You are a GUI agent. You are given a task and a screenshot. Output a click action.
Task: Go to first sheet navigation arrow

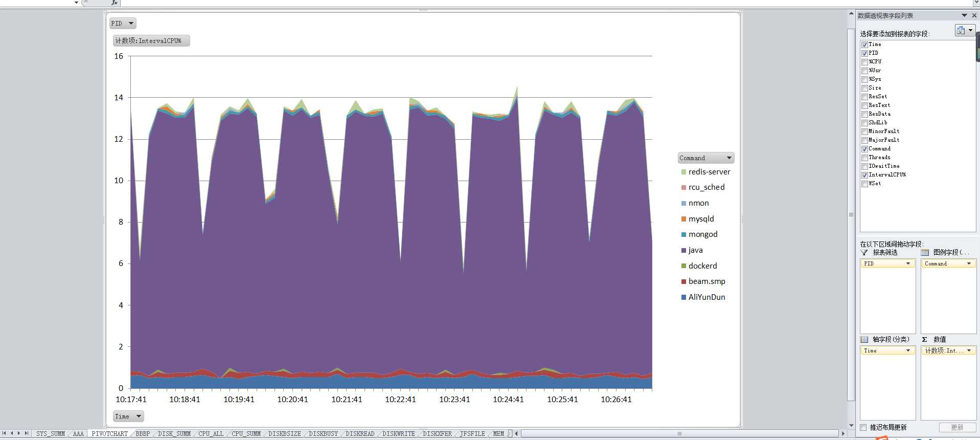pos(4,433)
